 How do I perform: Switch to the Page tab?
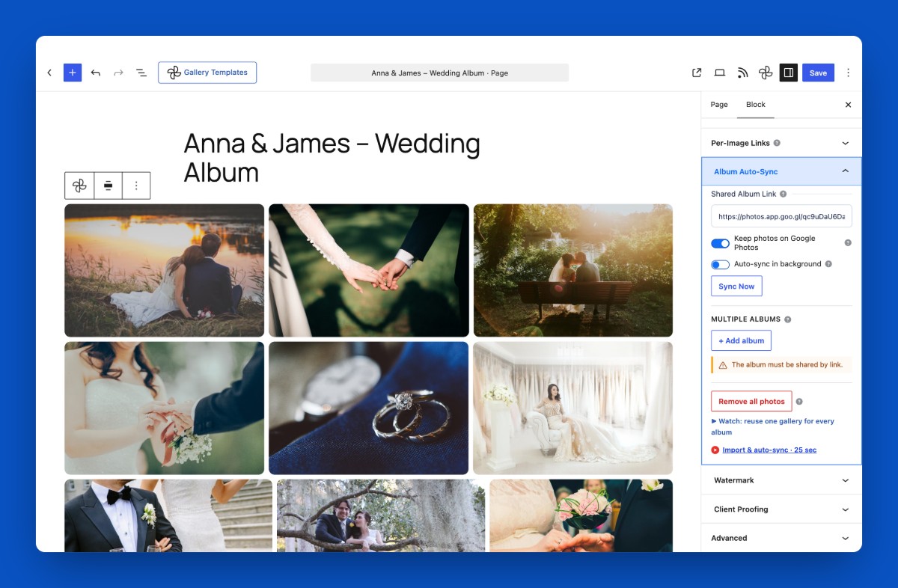tap(719, 105)
